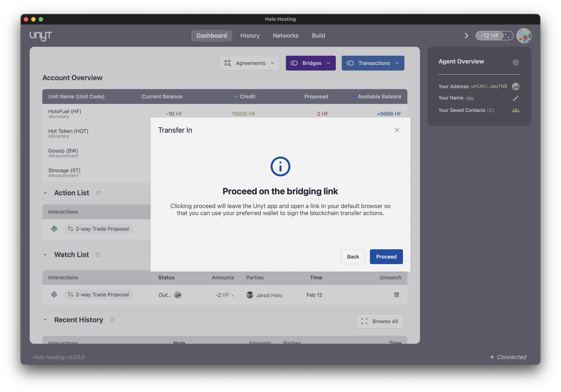Open the Transactions dropdown
The image size is (561, 392).
tap(373, 63)
